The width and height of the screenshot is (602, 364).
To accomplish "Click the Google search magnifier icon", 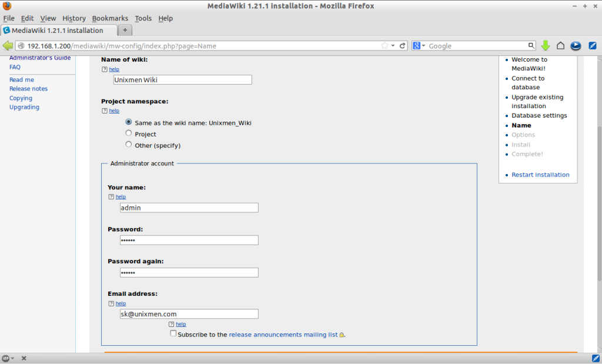I will (531, 46).
